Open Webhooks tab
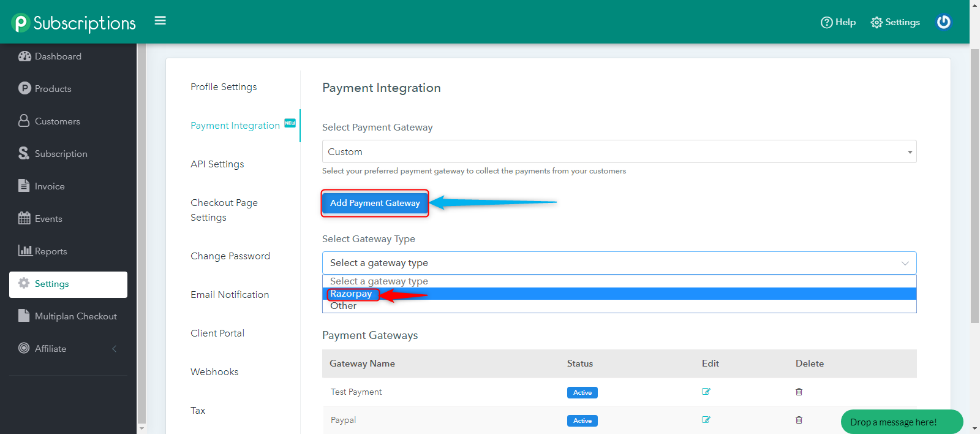980x434 pixels. click(214, 372)
